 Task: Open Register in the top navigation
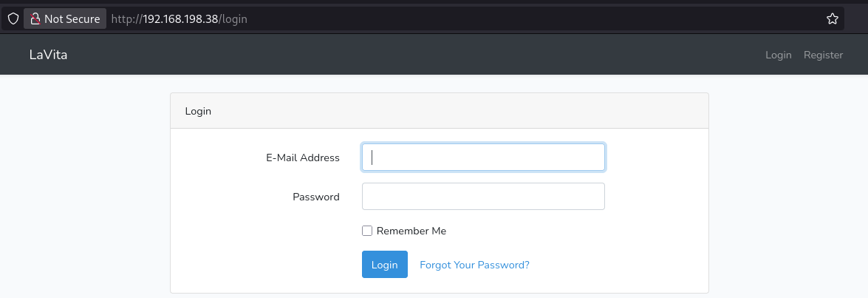[823, 55]
